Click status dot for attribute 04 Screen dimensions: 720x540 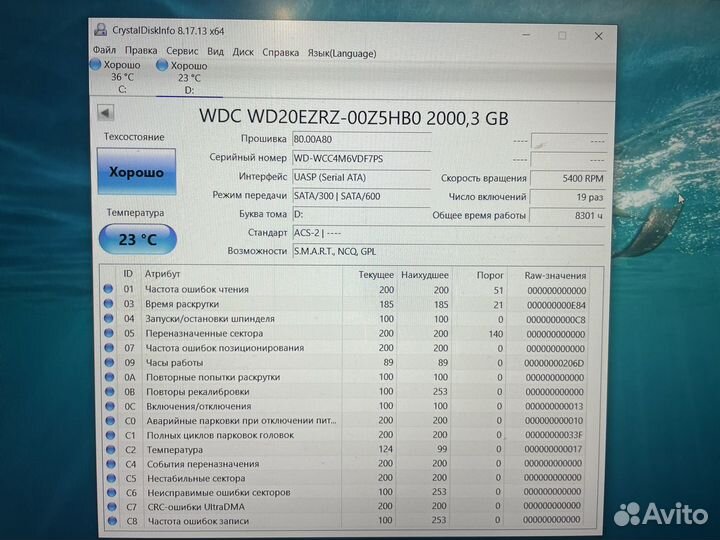click(108, 318)
